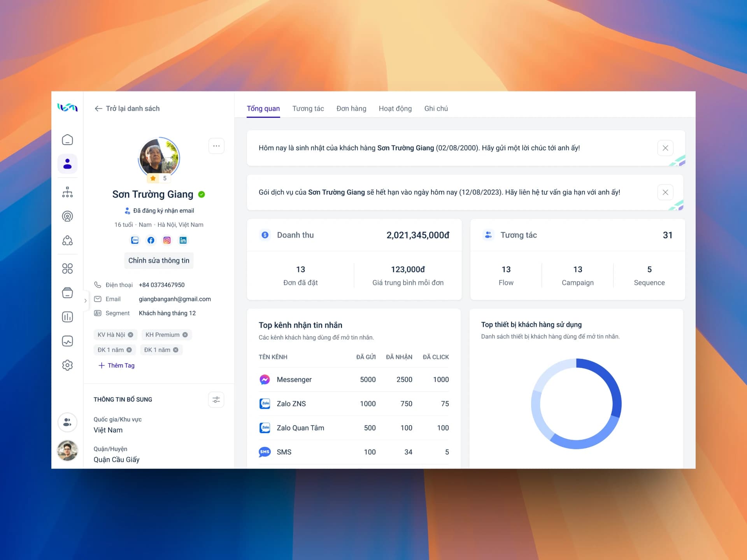Switch to the Hoạt động tab
747x560 pixels.
tap(395, 108)
